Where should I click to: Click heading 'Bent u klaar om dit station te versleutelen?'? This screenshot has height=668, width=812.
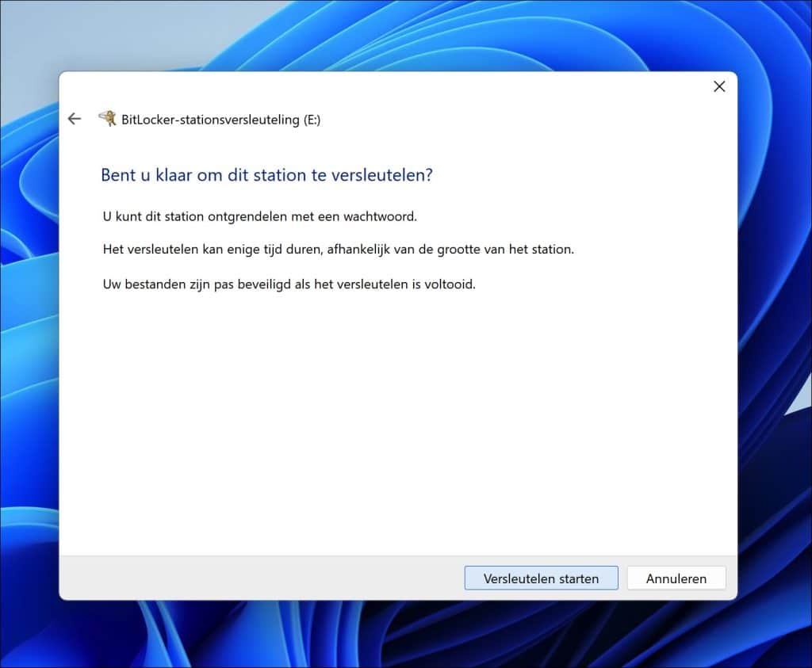tap(266, 175)
